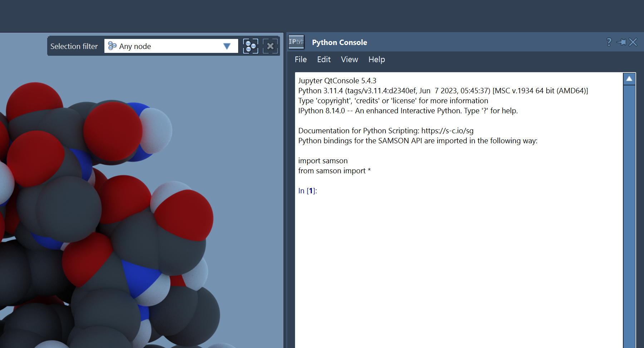Click the 'from samson import *' line
Screen dimensions: 644x348
coord(334,171)
